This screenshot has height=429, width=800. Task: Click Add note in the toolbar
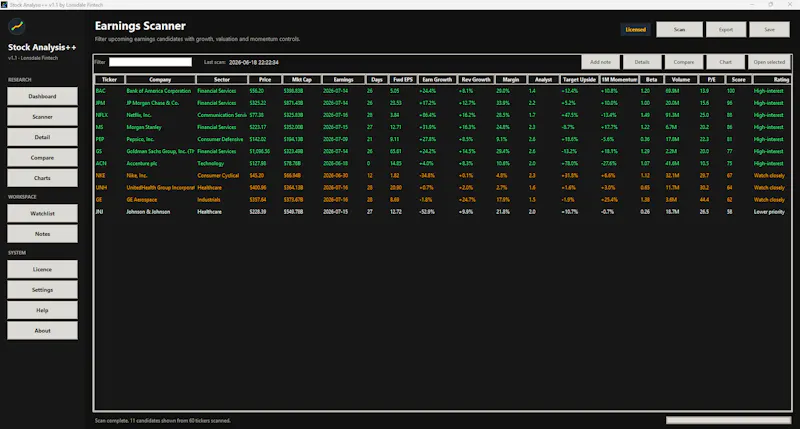click(x=601, y=62)
